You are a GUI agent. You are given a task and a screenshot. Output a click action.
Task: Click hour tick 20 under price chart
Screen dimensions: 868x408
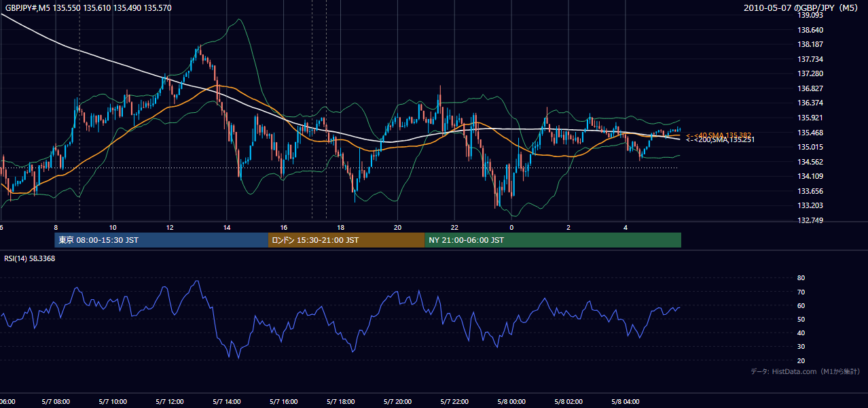pos(398,227)
